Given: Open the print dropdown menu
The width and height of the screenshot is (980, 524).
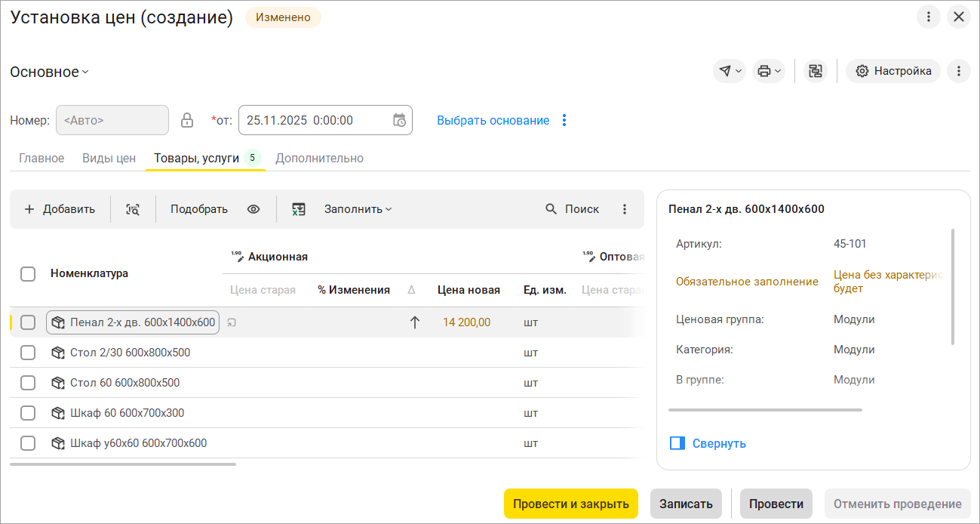Looking at the screenshot, I should coord(769,71).
